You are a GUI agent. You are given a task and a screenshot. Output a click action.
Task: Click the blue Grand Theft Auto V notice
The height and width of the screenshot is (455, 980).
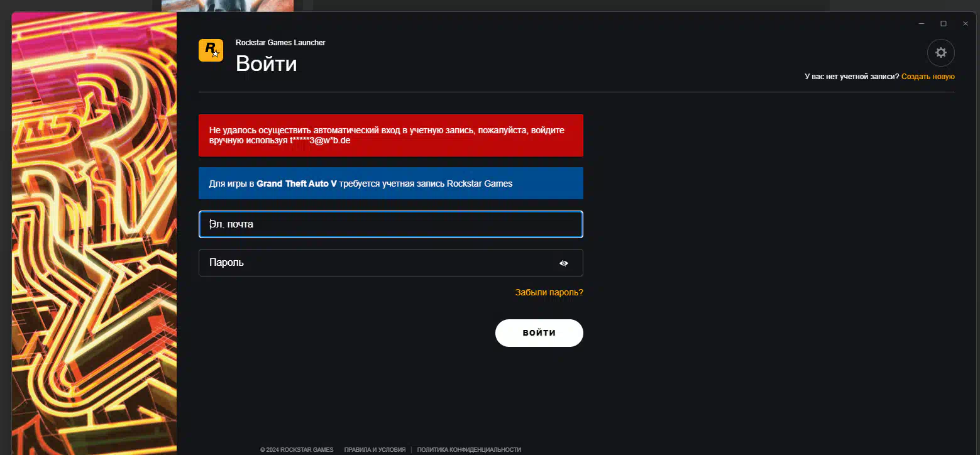coord(391,184)
